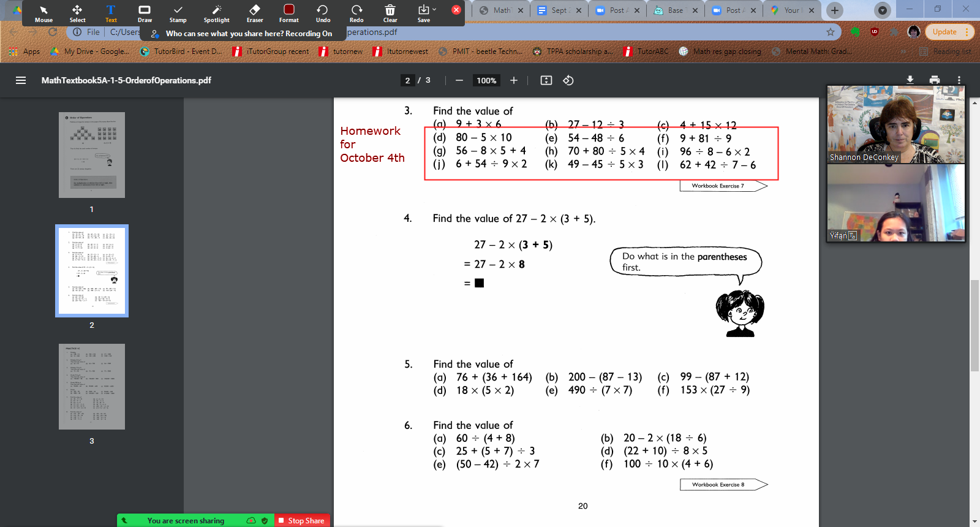Rotate the PDF counterclockwise
The width and height of the screenshot is (980, 527).
coord(568,80)
